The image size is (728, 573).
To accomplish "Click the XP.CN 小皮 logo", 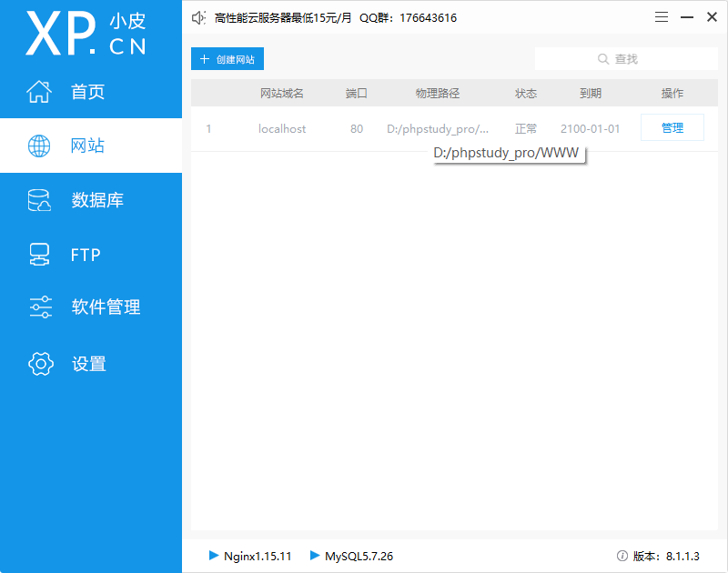I will tap(86, 35).
